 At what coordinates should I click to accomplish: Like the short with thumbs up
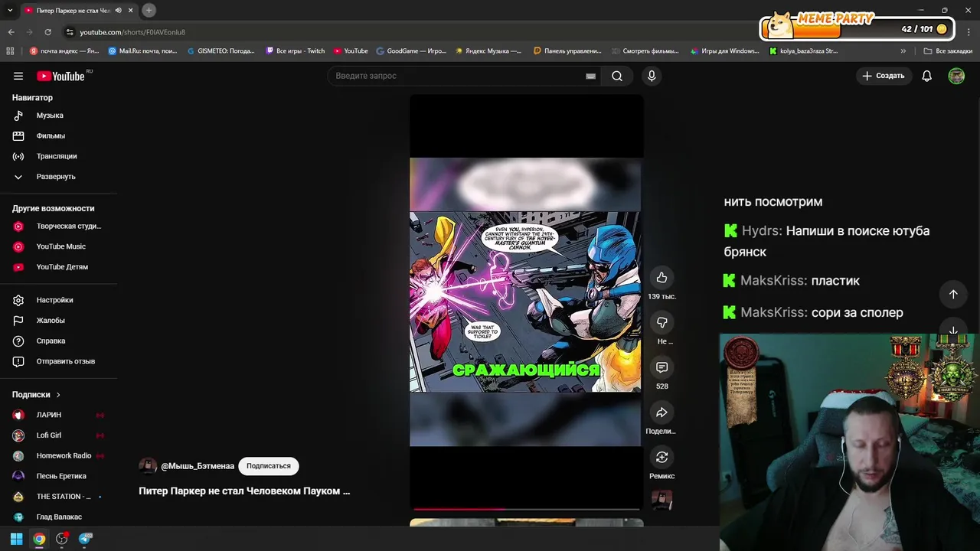661,278
